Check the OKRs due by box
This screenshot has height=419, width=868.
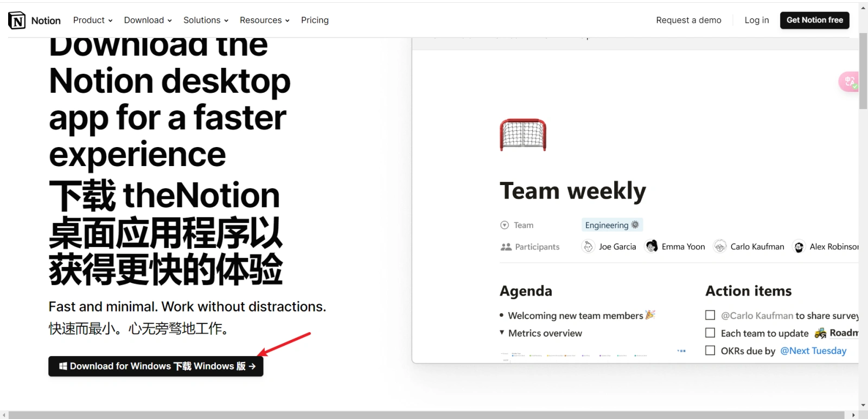coord(710,350)
